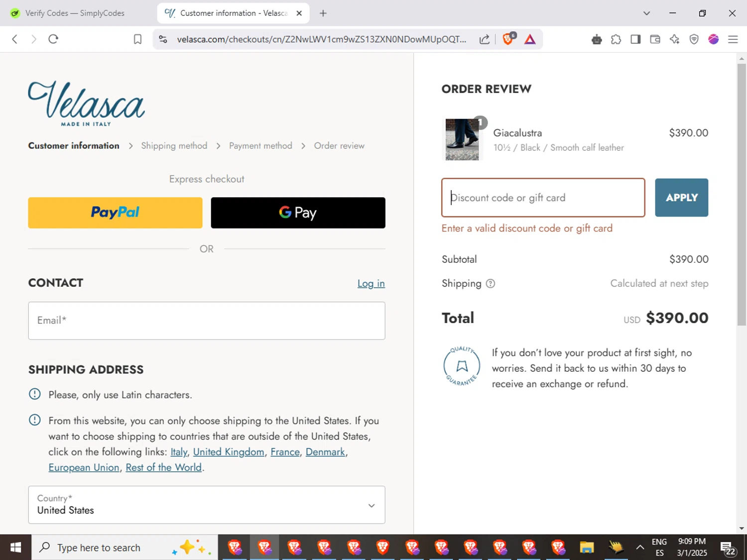Click the page vertical scrollbar thumb
This screenshot has width=747, height=560.
(742, 194)
